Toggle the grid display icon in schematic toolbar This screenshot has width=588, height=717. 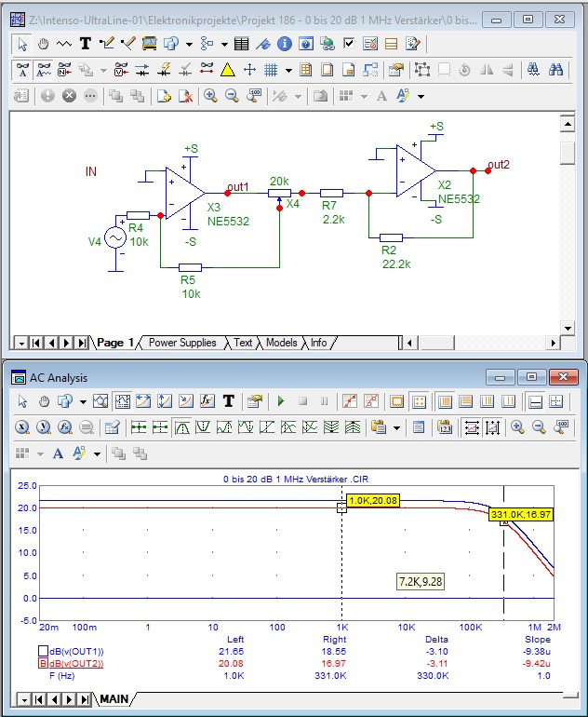271,70
